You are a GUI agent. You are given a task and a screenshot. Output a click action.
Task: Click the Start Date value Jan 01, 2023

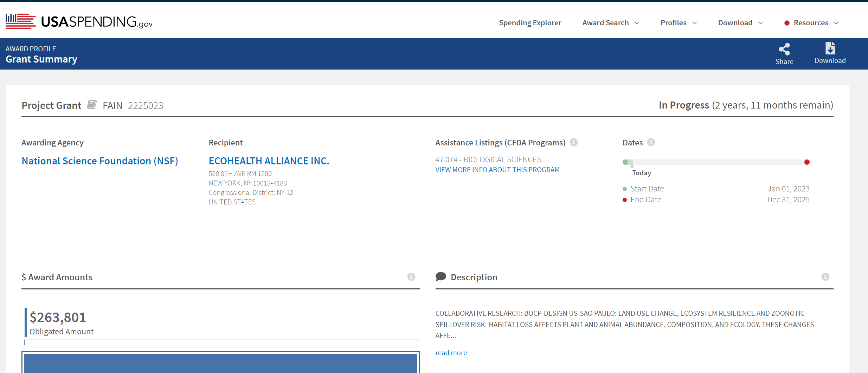coord(789,189)
